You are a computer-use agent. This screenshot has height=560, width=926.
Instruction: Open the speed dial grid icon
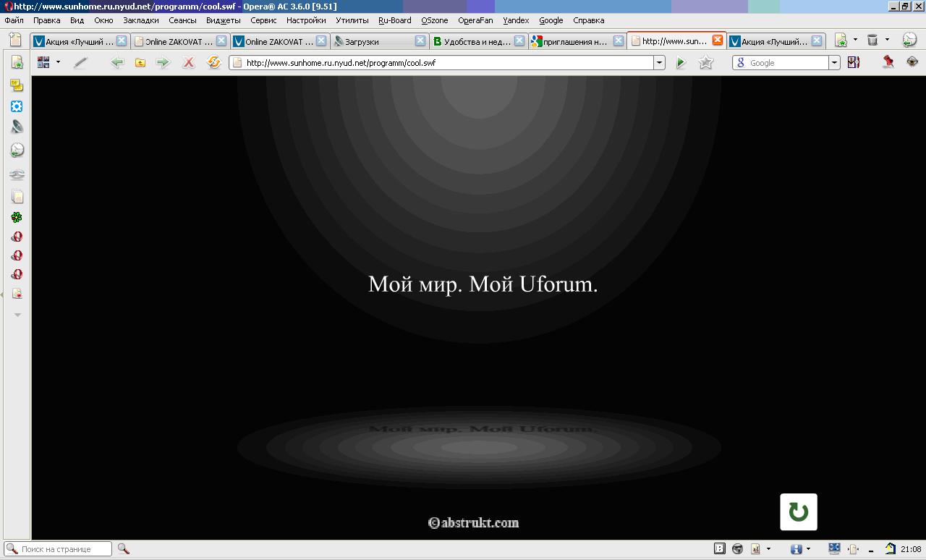click(43, 62)
